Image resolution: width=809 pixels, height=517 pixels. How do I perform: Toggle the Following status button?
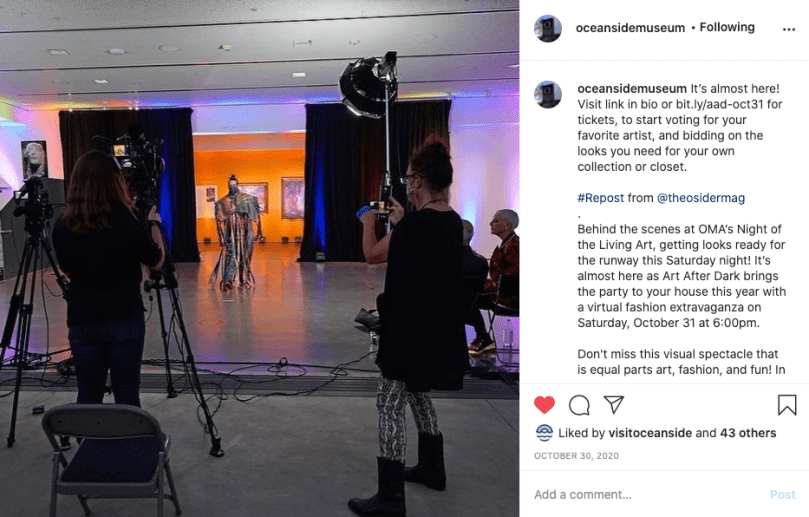point(727,27)
